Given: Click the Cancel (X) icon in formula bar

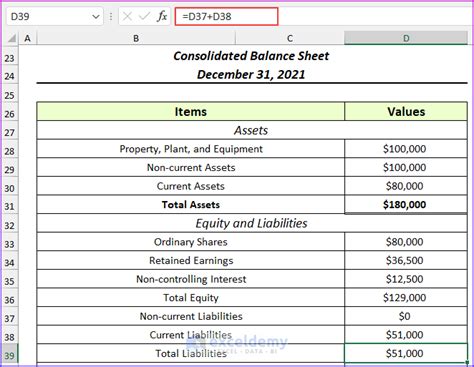Looking at the screenshot, I should pyautogui.click(x=127, y=16).
